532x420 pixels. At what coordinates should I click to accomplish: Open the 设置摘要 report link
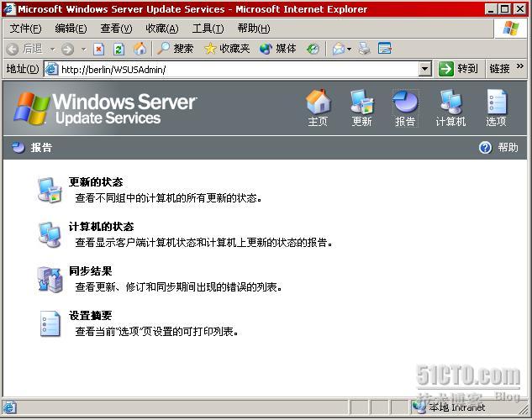point(90,316)
